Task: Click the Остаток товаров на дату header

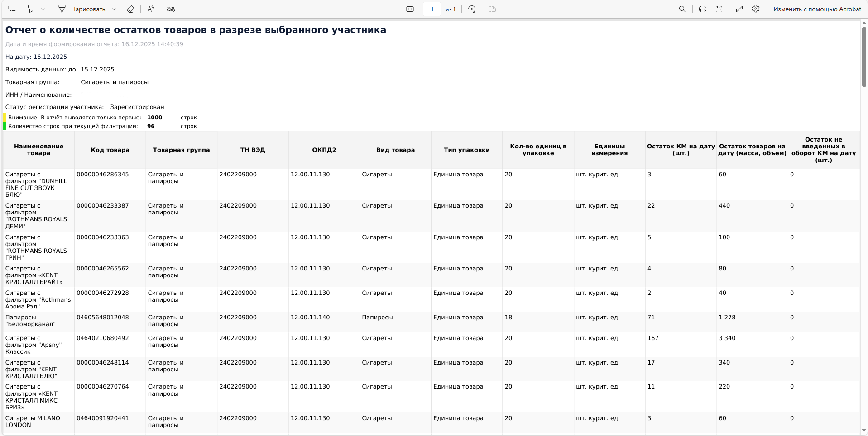Action: (x=752, y=150)
